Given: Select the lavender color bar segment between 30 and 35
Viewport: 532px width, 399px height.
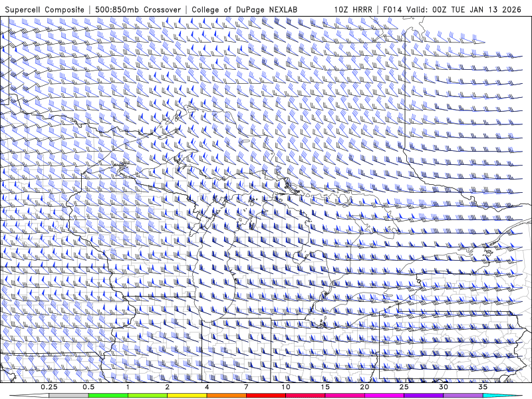Looking at the screenshot, I should click(x=463, y=396).
